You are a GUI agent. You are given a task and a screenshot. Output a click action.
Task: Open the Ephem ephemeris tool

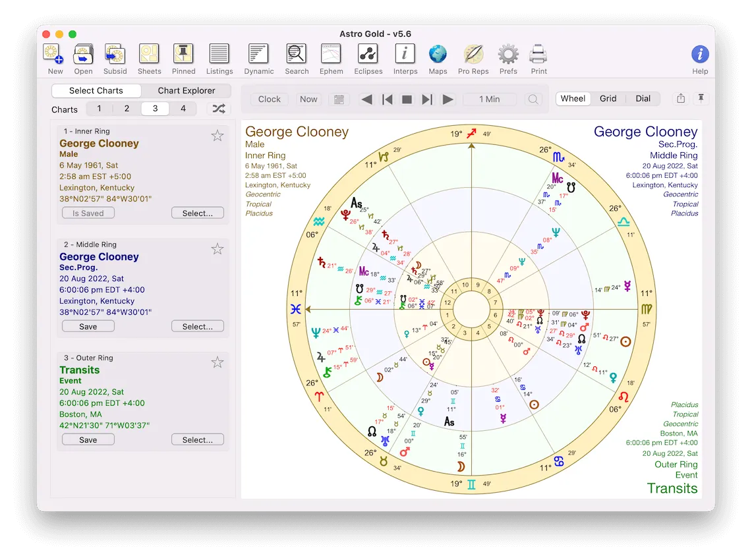(x=331, y=58)
